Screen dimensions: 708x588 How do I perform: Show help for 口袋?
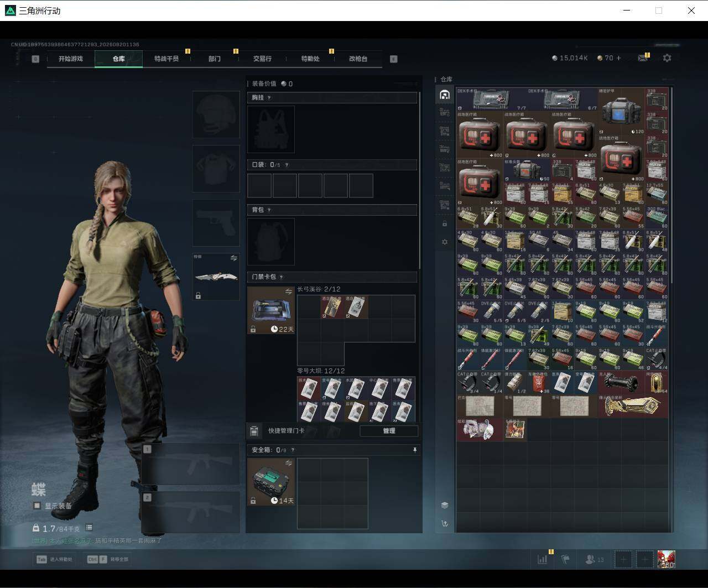click(x=286, y=165)
